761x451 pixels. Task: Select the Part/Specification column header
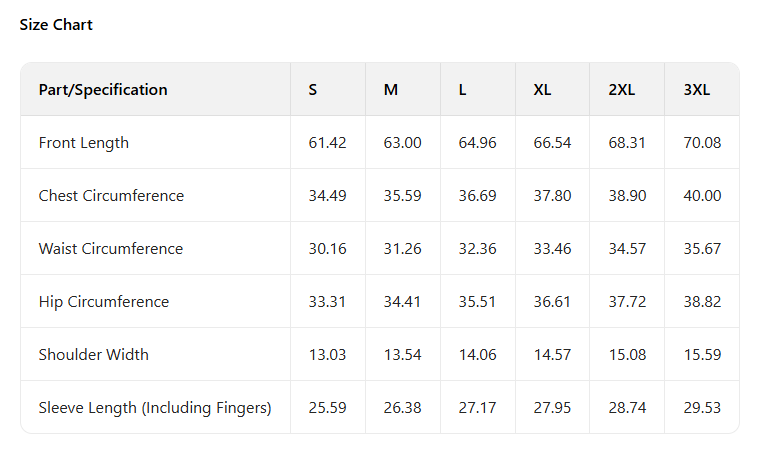coord(103,90)
